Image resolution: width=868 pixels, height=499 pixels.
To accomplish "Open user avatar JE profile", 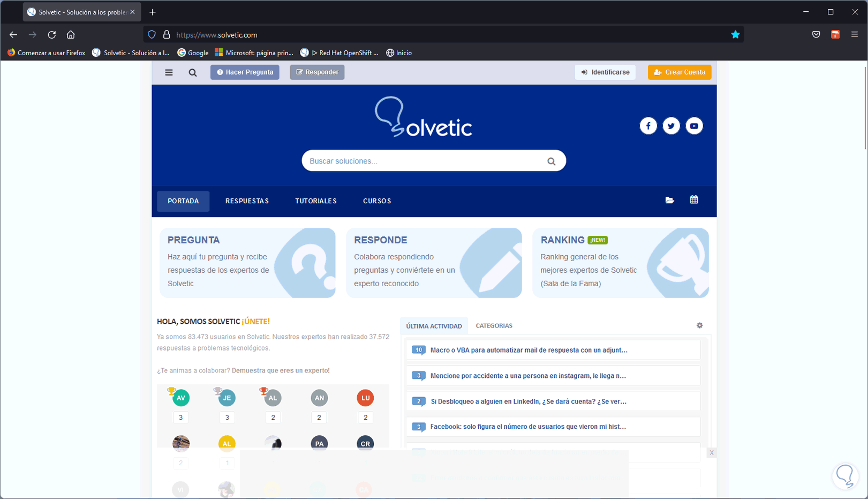I will point(227,398).
